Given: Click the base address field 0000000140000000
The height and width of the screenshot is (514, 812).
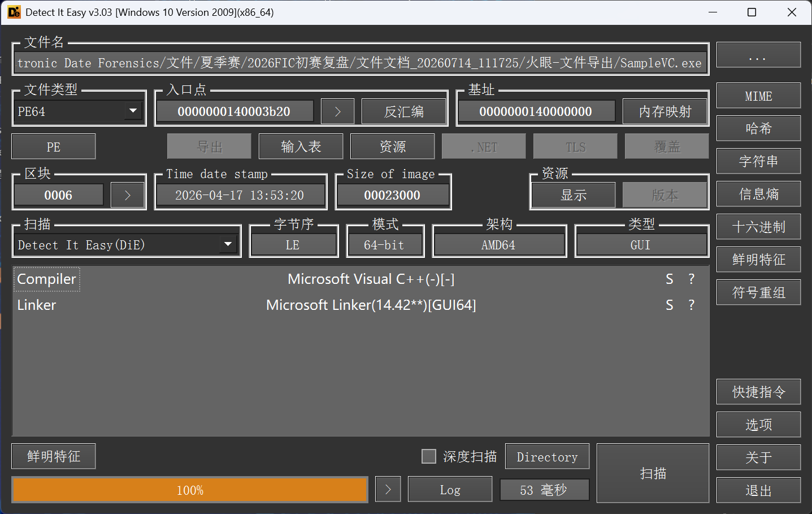Looking at the screenshot, I should (536, 111).
